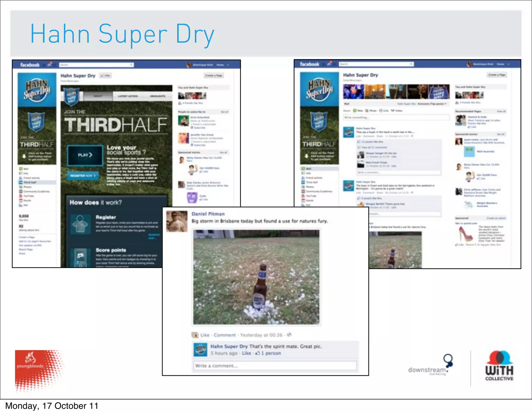
Task: Click Create a Page button in Wall screenshot
Action: (x=497, y=75)
